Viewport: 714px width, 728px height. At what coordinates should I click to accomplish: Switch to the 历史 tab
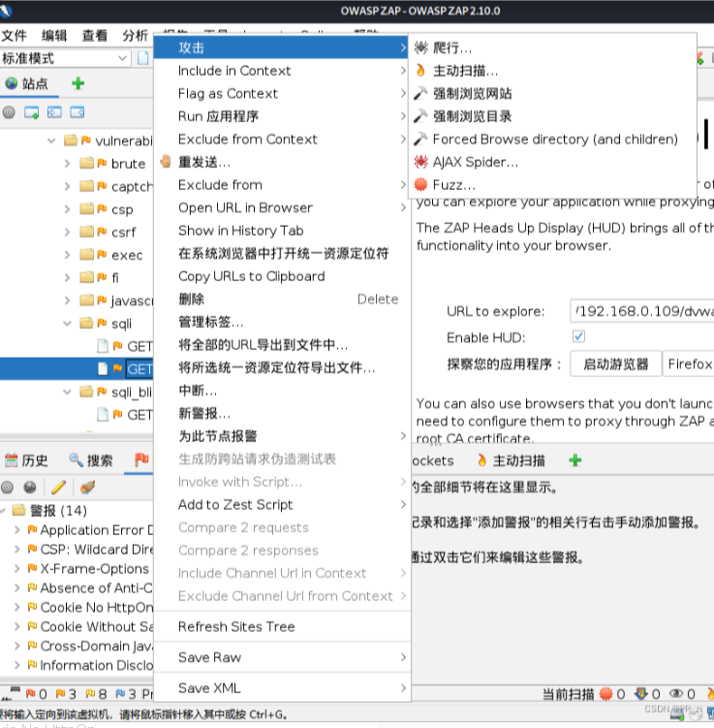(x=26, y=460)
